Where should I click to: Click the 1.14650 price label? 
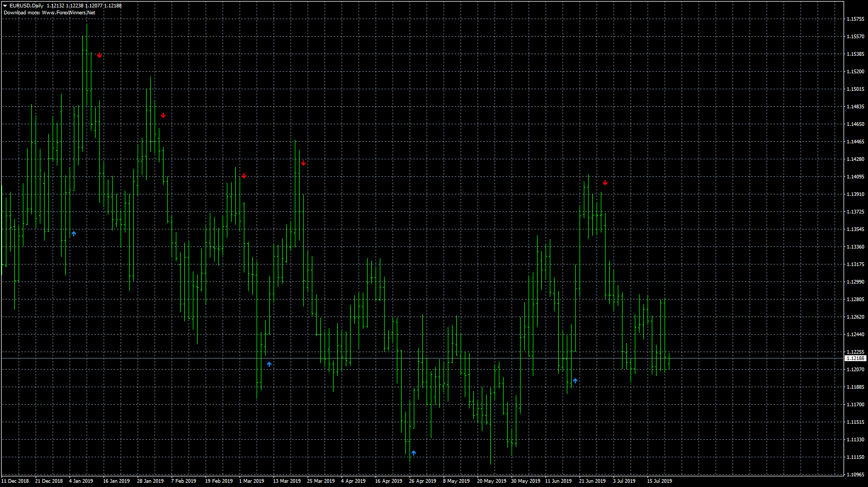tap(855, 124)
